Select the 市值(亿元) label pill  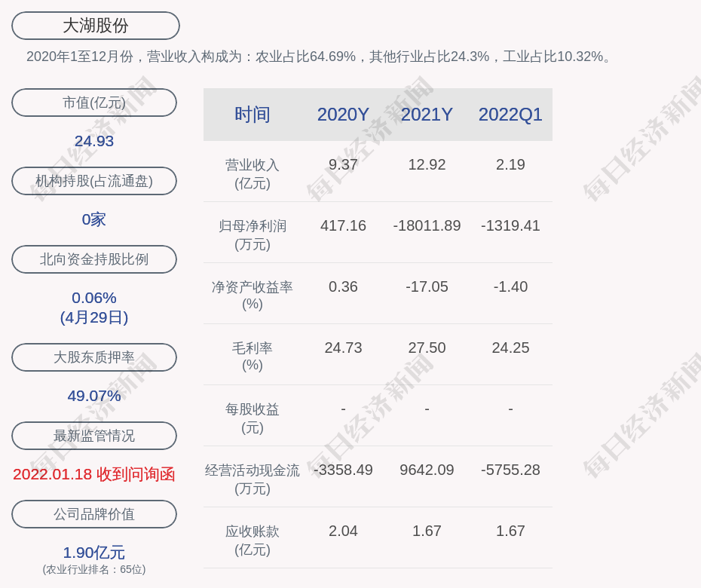pyautogui.click(x=94, y=103)
